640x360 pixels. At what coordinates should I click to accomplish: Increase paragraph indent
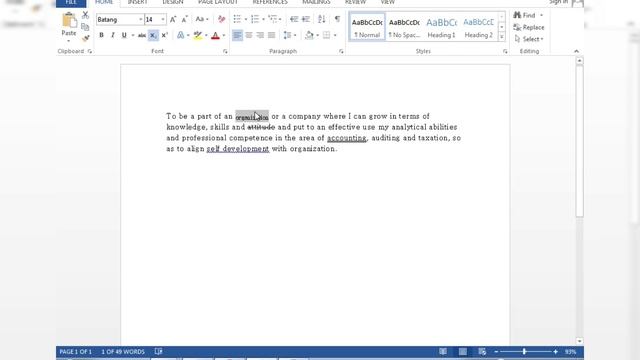[305, 19]
